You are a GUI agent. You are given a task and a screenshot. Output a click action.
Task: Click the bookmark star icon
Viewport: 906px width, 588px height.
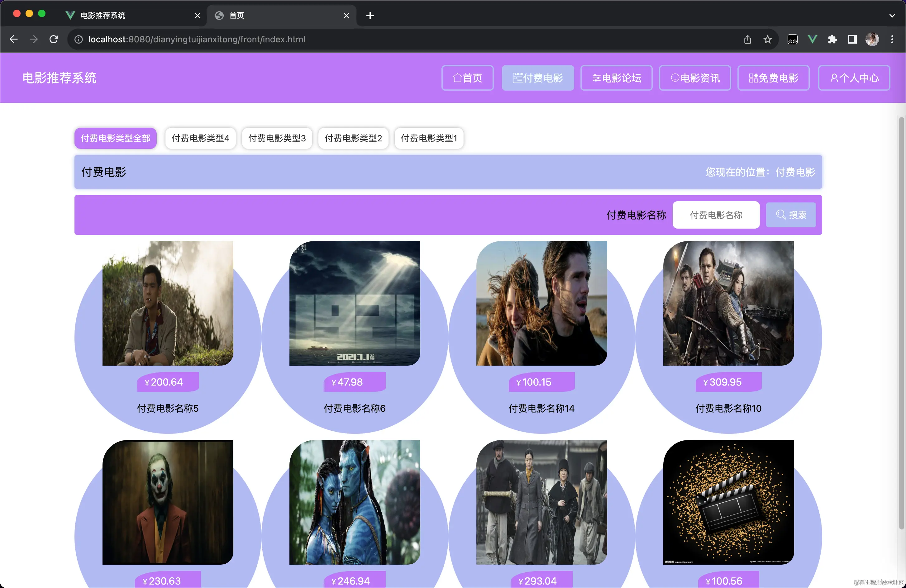[x=767, y=39]
